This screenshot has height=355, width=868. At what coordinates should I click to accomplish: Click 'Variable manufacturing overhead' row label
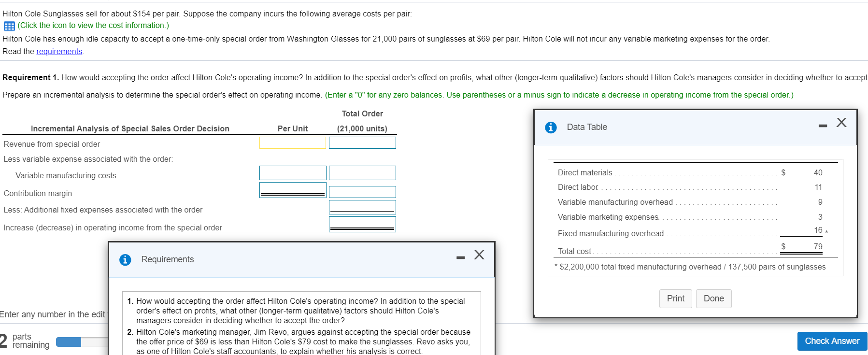(615, 202)
